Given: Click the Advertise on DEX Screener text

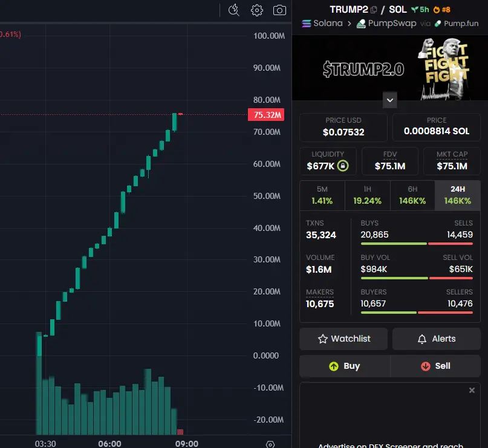Looking at the screenshot, I should 391,446.
